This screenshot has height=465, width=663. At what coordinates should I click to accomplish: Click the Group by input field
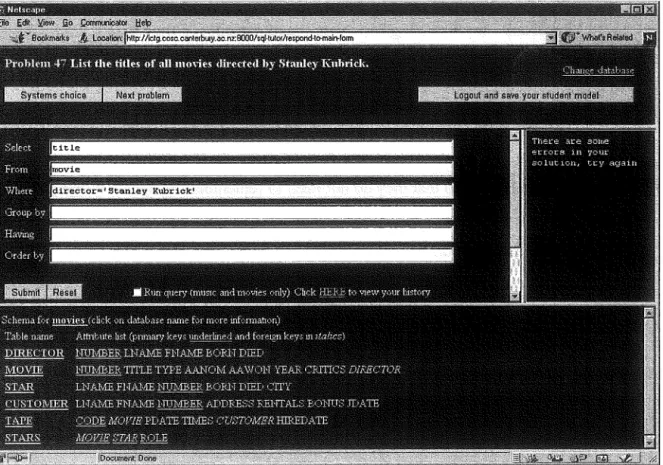pyautogui.click(x=251, y=212)
